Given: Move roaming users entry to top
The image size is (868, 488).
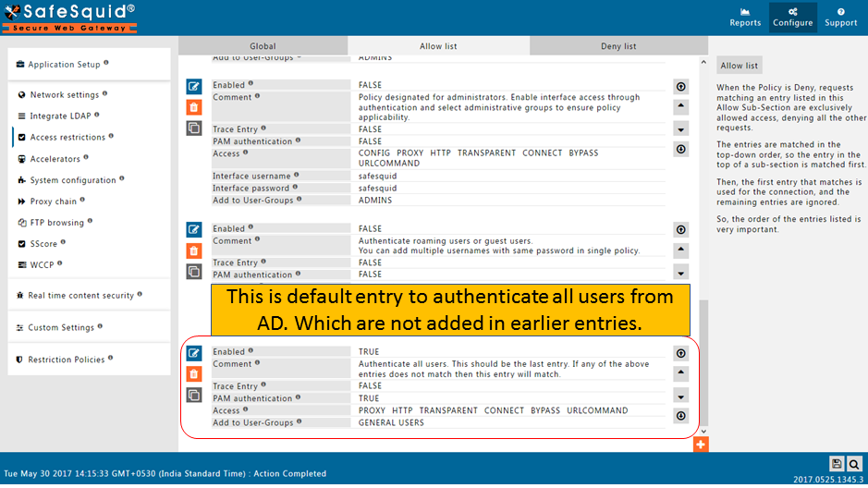Looking at the screenshot, I should [x=681, y=229].
